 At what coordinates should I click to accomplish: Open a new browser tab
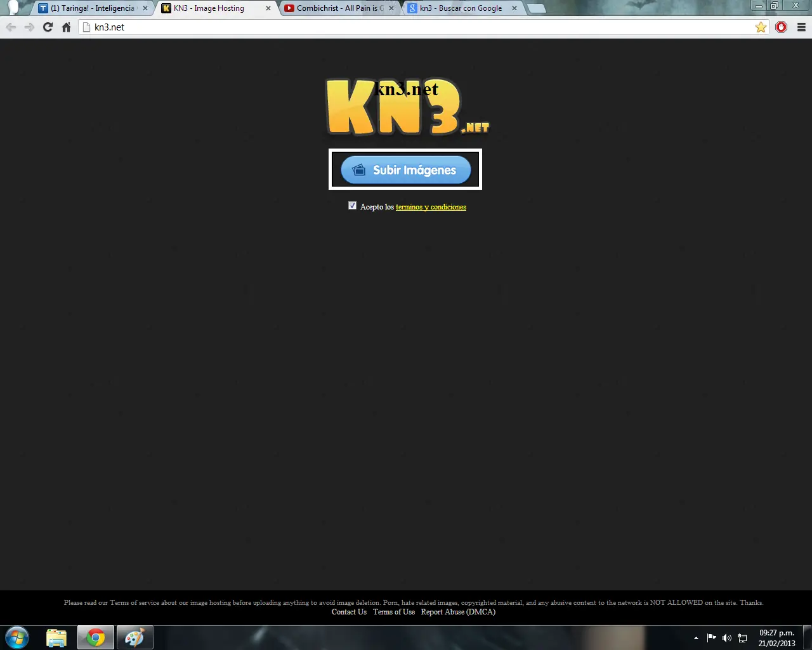click(x=536, y=8)
